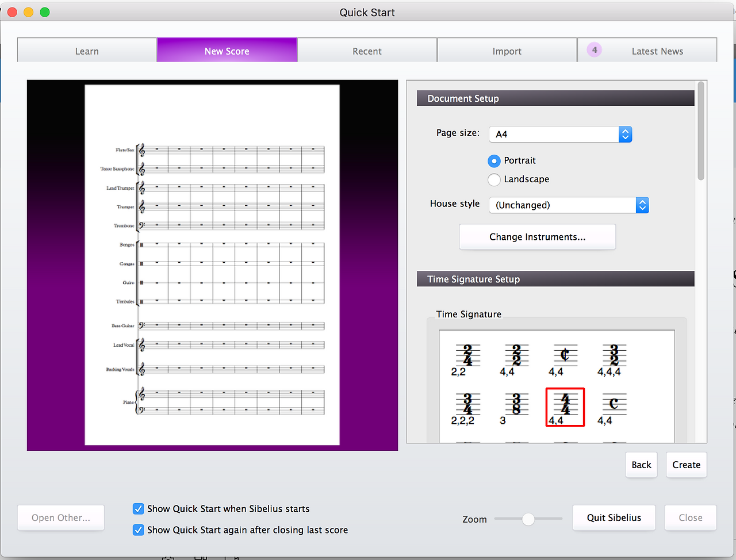Open the Page size dropdown
This screenshot has height=560, width=736.
click(x=561, y=134)
